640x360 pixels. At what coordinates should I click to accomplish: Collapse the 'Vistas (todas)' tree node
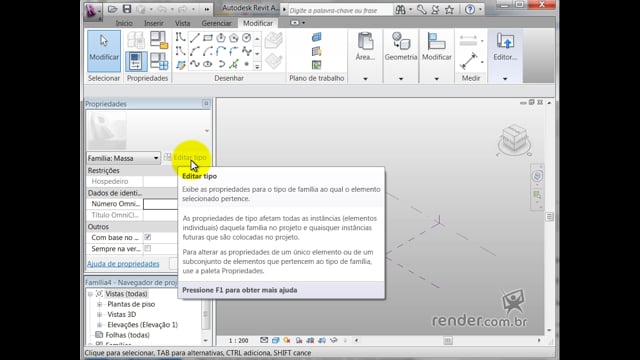pyautogui.click(x=90, y=293)
